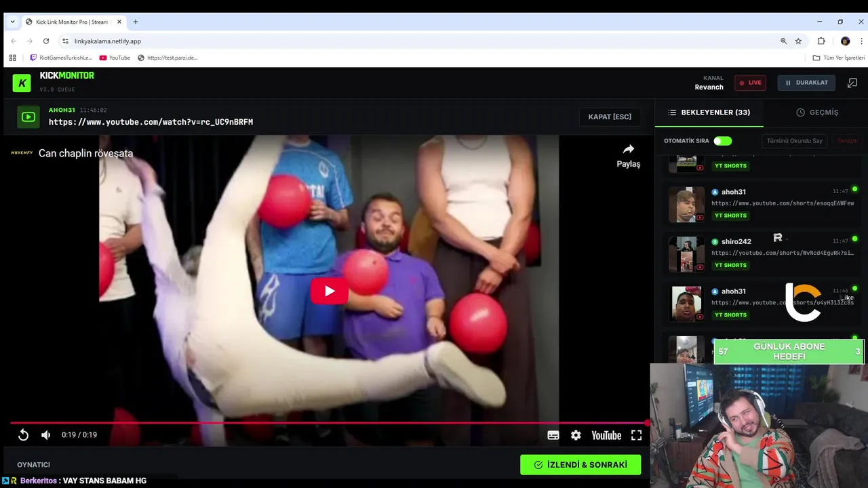868x488 pixels.
Task: Click the Oynatıcı label
Action: pyautogui.click(x=34, y=465)
